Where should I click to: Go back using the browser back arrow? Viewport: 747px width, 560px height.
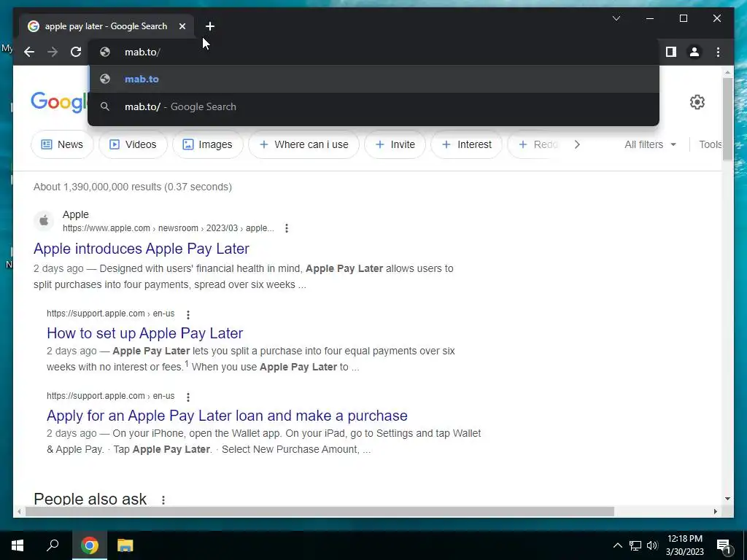coord(29,52)
